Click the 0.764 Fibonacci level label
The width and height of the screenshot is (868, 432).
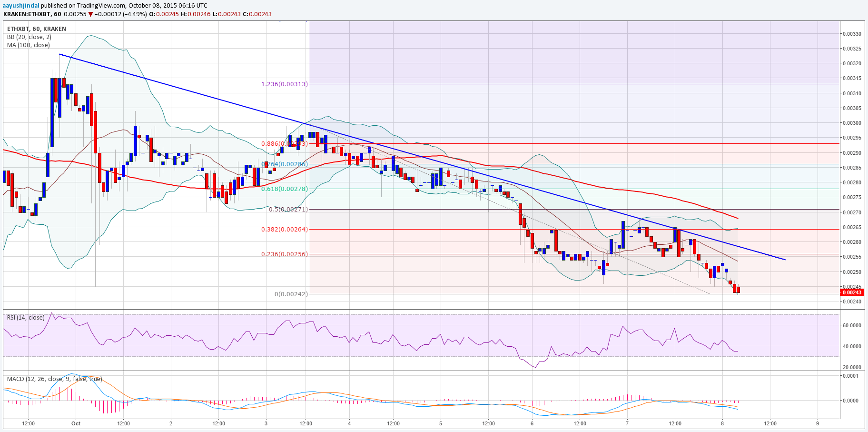pos(285,164)
